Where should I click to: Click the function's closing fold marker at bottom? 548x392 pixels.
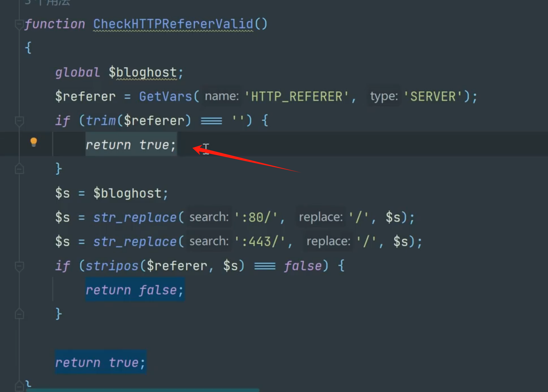point(19,386)
